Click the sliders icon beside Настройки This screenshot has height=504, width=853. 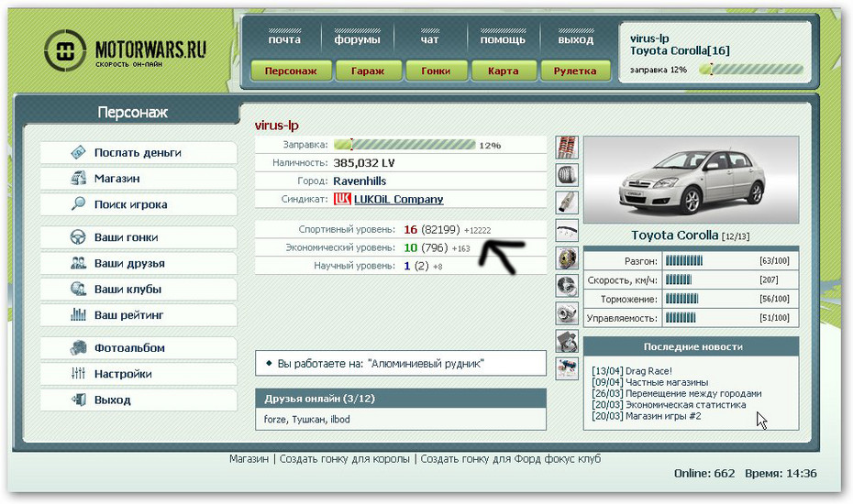pos(78,373)
